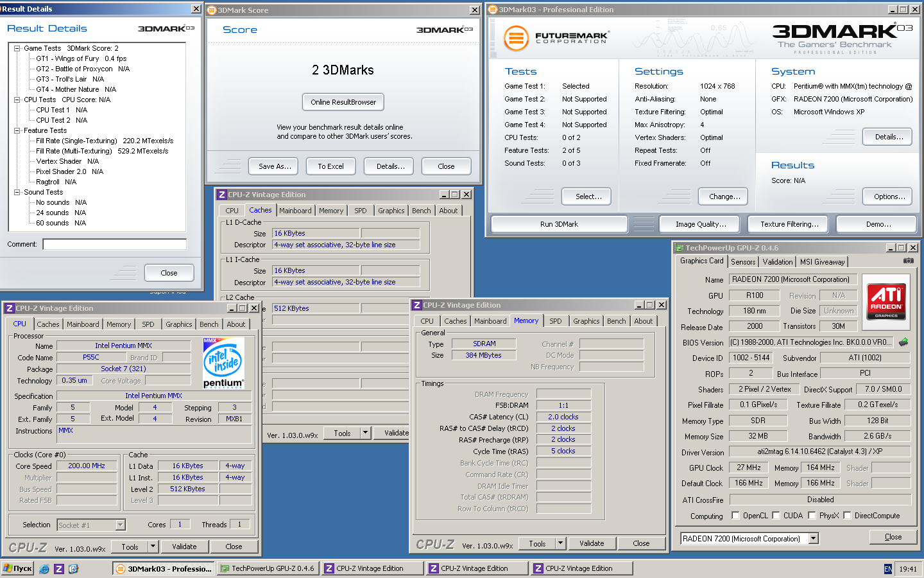
Task: Click the ATI Radeon logo in GPU-Z
Action: pyautogui.click(x=886, y=301)
